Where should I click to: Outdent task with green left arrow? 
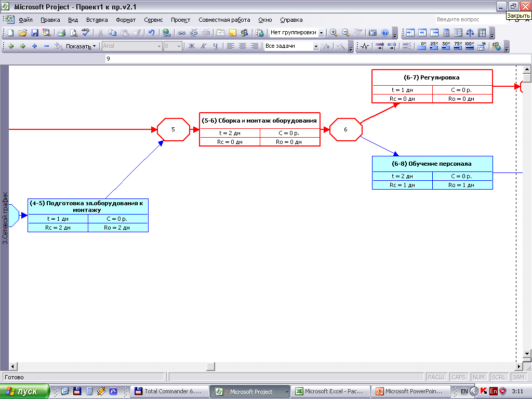pyautogui.click(x=11, y=46)
